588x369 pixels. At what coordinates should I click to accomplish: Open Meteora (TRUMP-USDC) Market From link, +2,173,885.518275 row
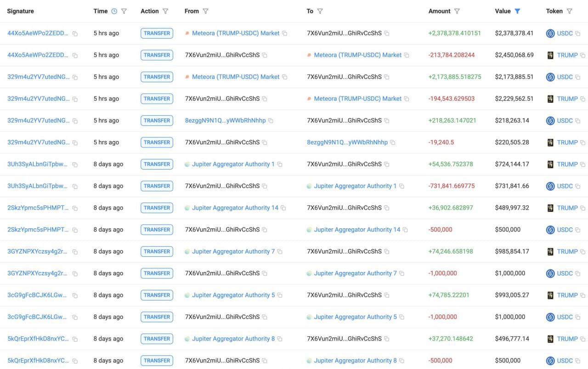pyautogui.click(x=236, y=77)
